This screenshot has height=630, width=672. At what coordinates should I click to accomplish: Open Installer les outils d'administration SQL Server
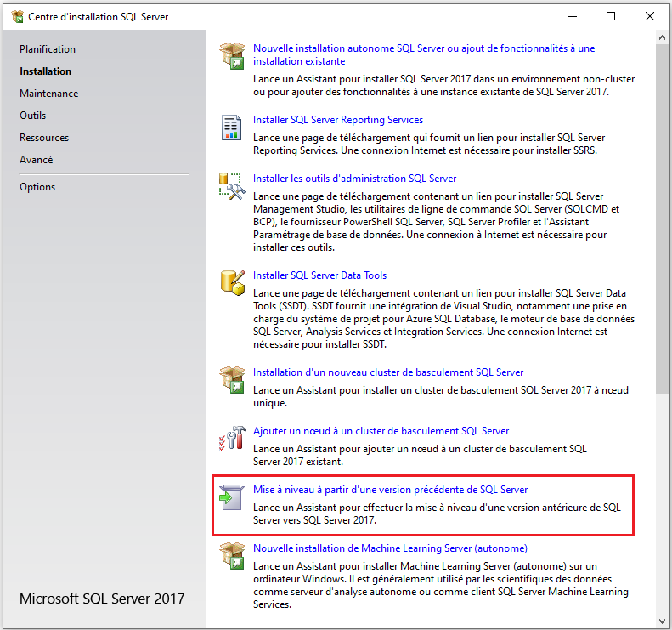[354, 179]
